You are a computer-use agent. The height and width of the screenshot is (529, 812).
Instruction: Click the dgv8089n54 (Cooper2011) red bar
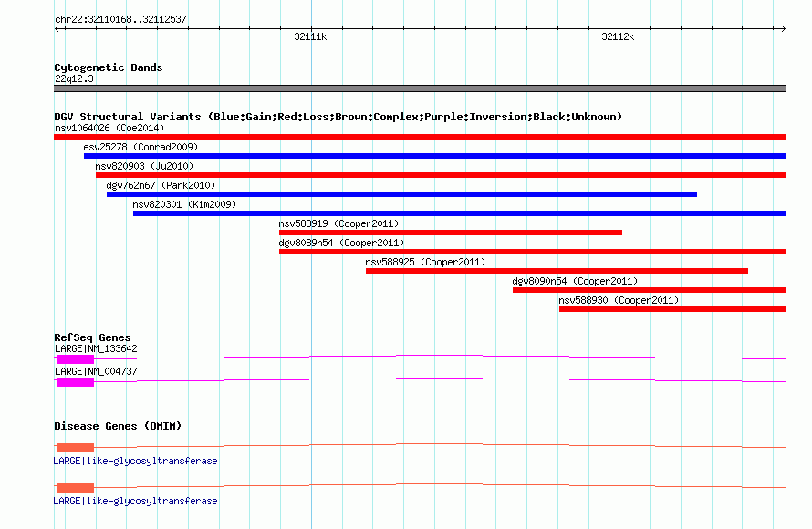tap(533, 252)
